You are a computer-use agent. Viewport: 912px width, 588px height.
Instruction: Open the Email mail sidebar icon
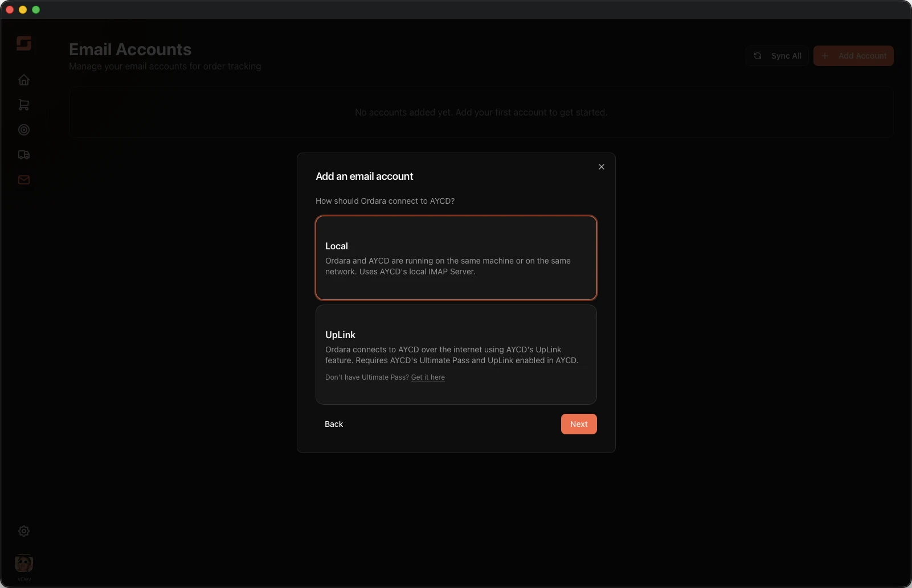point(24,180)
